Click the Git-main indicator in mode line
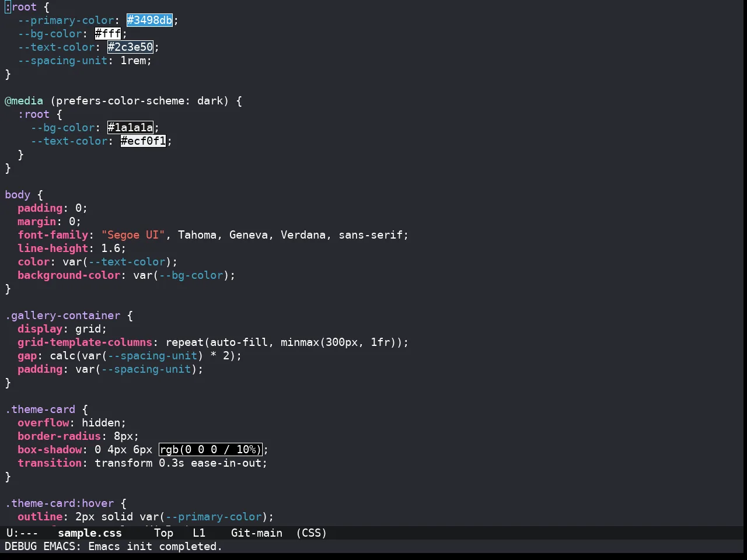The image size is (747, 560). point(257,533)
